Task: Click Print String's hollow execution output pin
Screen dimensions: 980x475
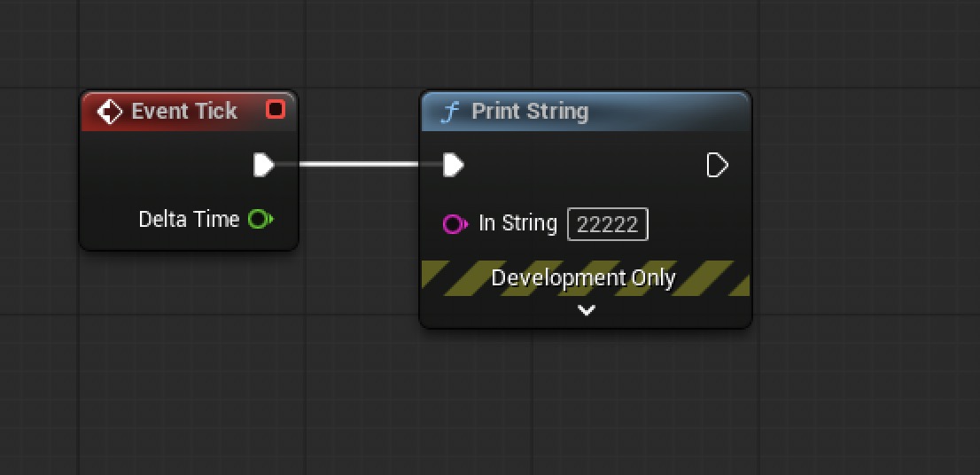Action: 717,165
